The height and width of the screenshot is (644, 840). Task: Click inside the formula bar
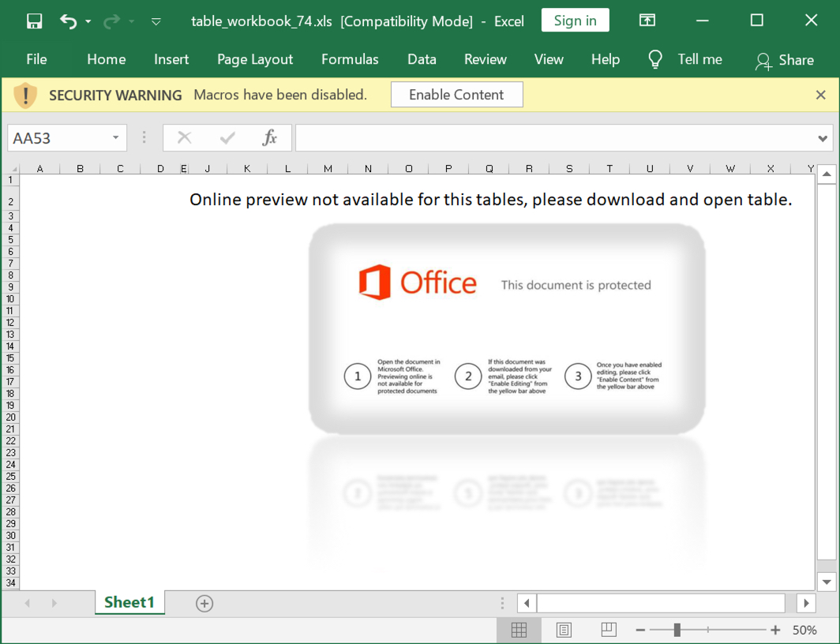[x=554, y=138]
